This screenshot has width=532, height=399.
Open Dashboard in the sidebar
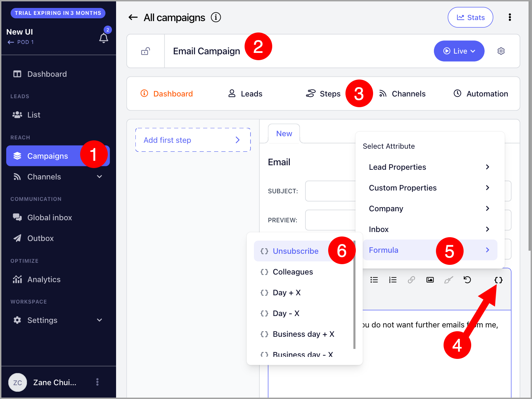pos(58,74)
